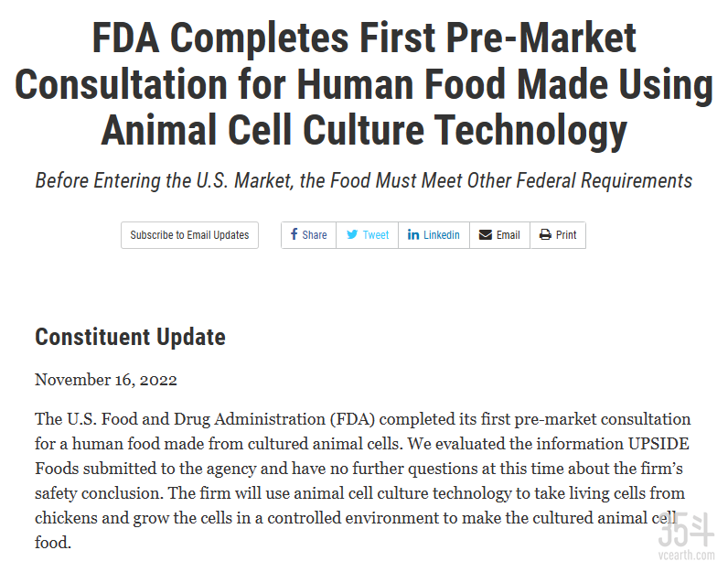Click the vcearth.com watermark text
Screen dimensions: 728x572
[x=686, y=555]
